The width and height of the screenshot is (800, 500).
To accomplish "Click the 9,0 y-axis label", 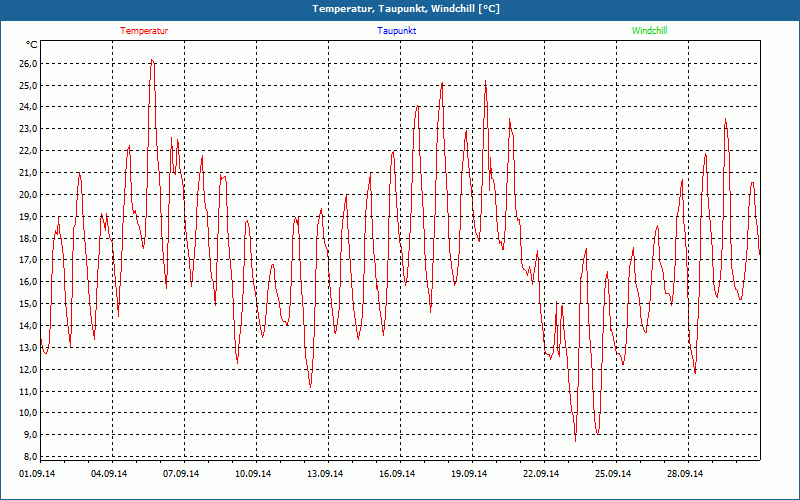I will pos(30,435).
